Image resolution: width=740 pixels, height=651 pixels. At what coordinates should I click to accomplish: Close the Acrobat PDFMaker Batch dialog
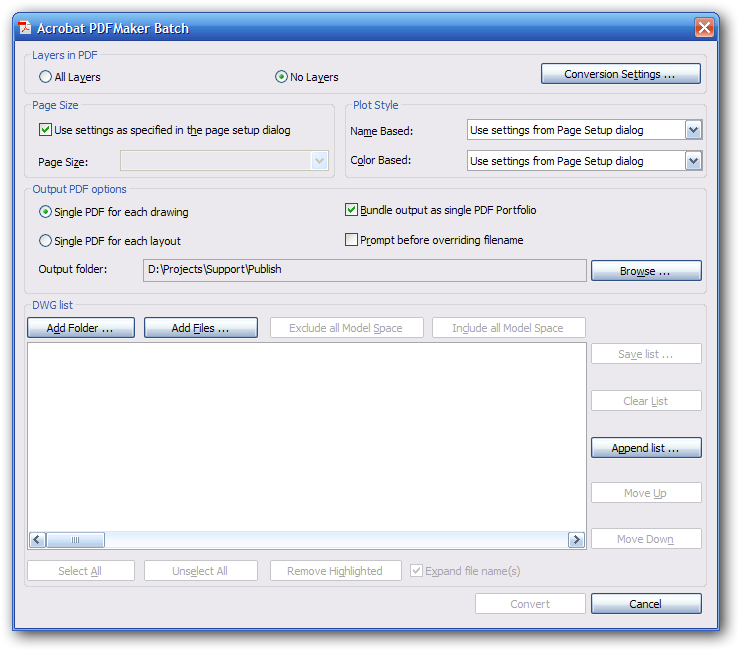704,28
